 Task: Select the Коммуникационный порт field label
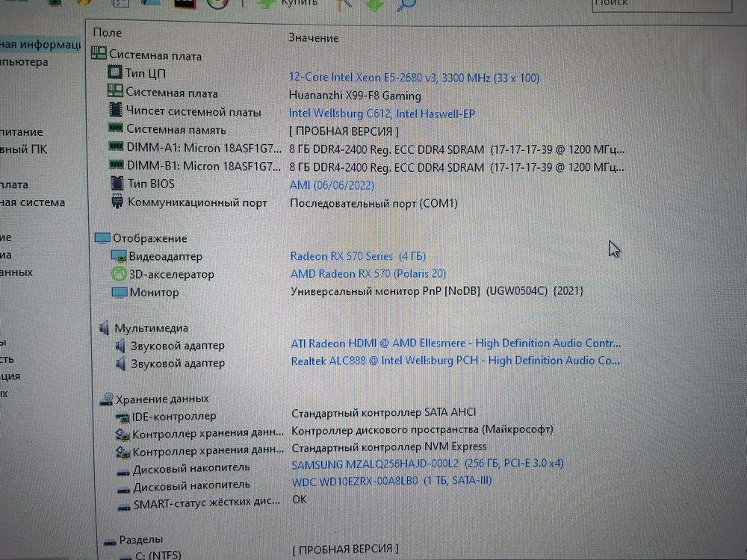(x=197, y=202)
